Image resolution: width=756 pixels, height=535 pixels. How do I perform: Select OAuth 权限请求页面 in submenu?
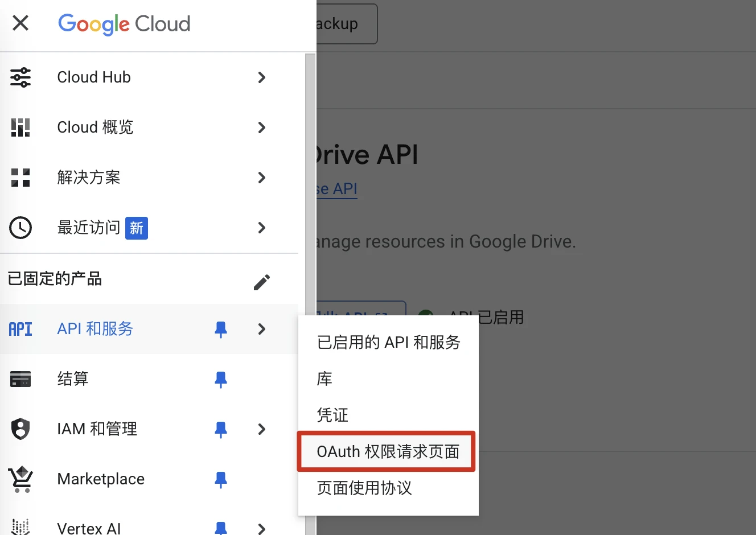(x=388, y=451)
